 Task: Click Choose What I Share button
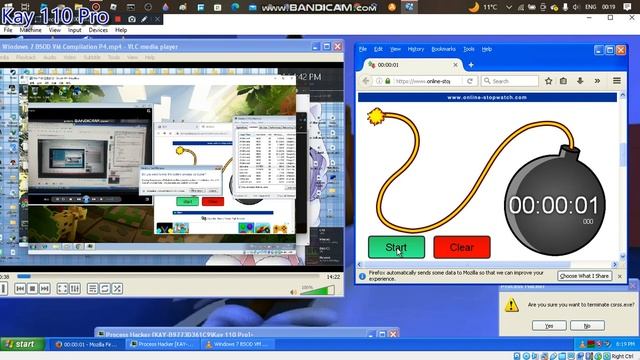[584, 276]
